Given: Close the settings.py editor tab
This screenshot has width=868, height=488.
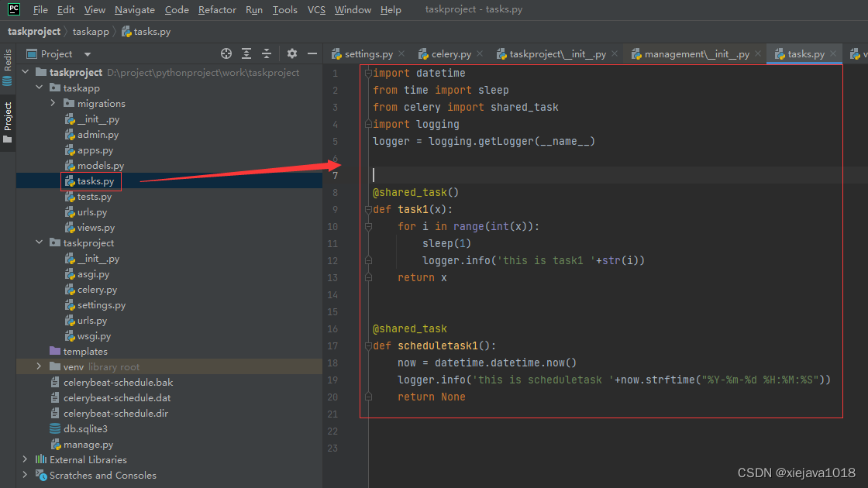Looking at the screenshot, I should (402, 53).
